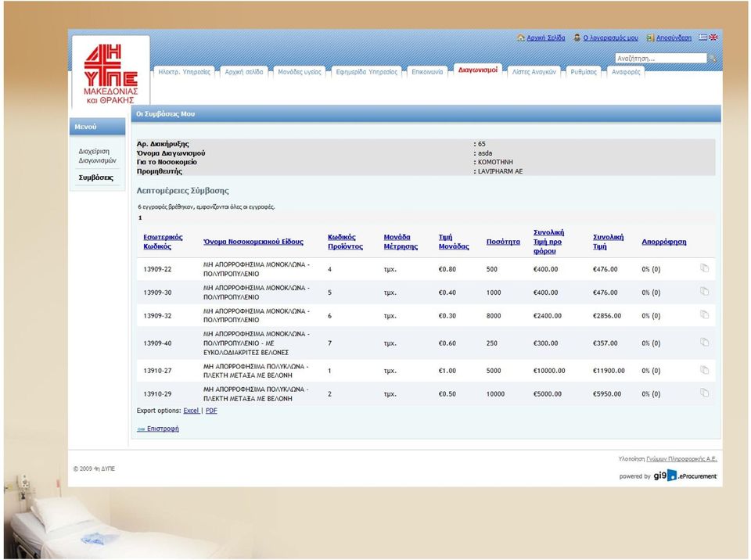Viewport: 751px width, 560px height.
Task: Click the quantity value 8000
Action: [x=494, y=316]
